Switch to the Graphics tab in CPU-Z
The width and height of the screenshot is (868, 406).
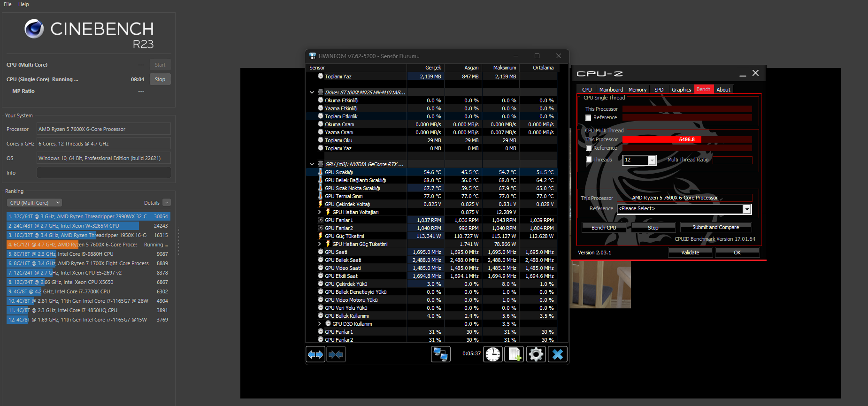point(682,90)
